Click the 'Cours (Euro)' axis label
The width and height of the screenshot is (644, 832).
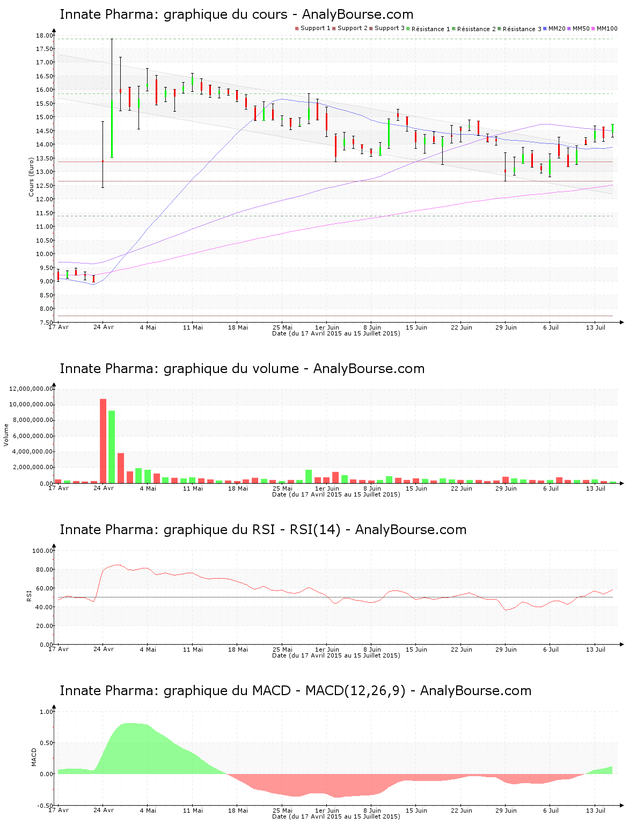31,176
